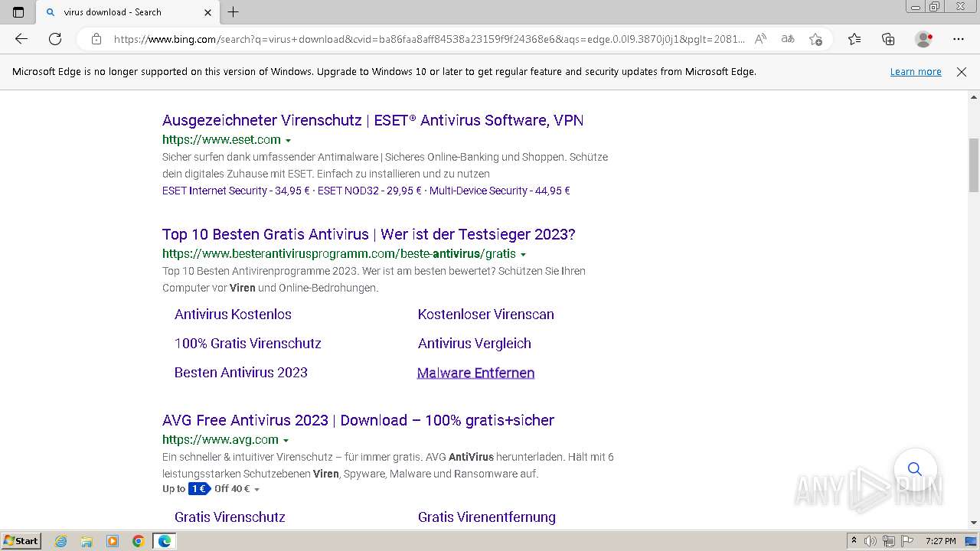Open the Favorites list icon
This screenshot has width=980, height=551.
pyautogui.click(x=854, y=39)
